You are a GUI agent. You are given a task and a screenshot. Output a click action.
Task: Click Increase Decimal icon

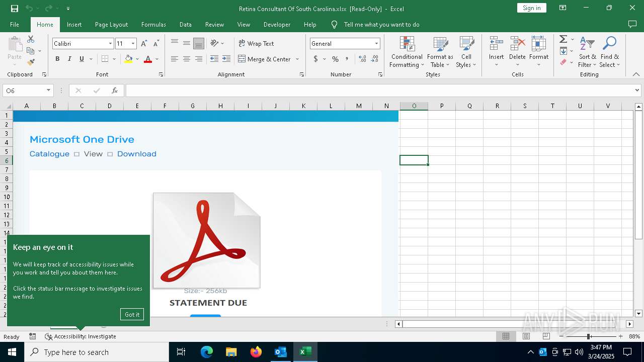point(362,59)
